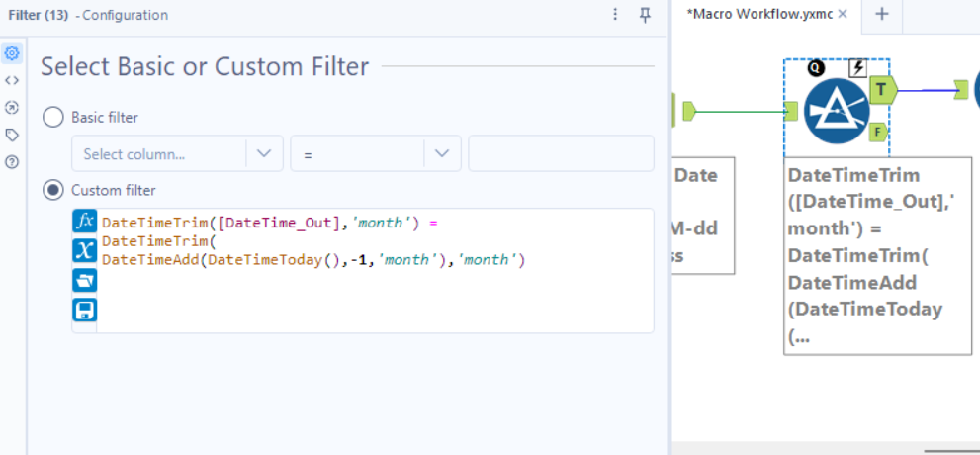Click the basic filter value field
The image size is (980, 455).
click(561, 153)
